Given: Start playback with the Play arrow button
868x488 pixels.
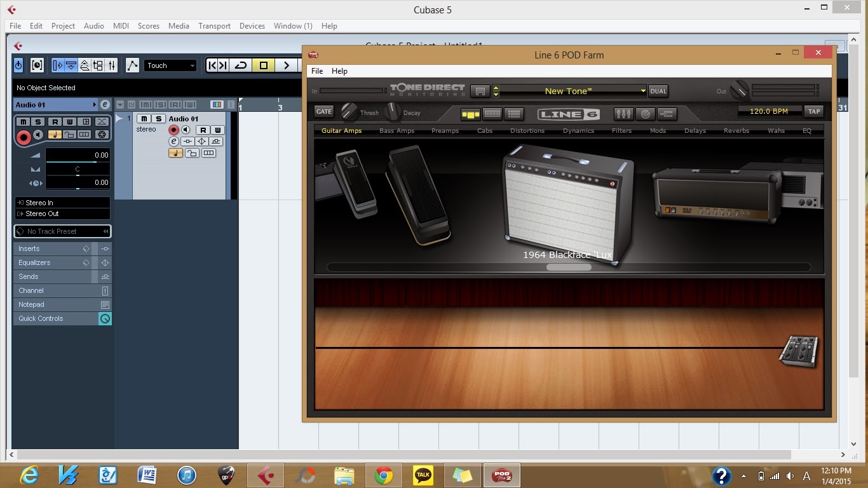Looking at the screenshot, I should (286, 65).
